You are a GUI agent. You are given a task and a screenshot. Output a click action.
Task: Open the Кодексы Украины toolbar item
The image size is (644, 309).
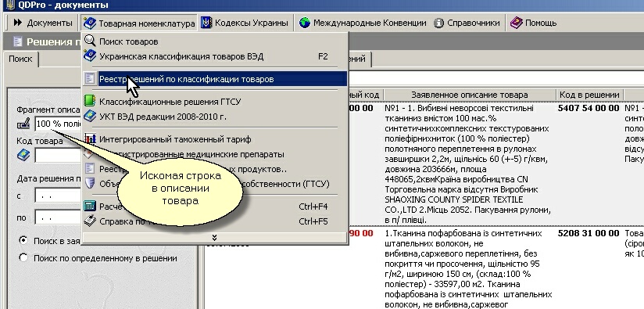(x=244, y=23)
